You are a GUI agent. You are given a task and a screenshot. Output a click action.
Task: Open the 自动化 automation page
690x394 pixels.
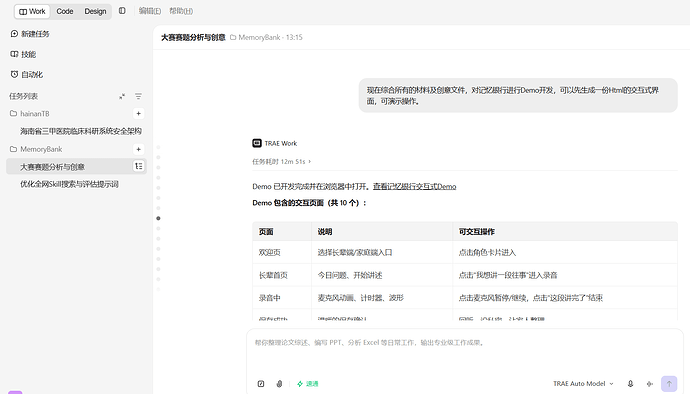point(27,74)
